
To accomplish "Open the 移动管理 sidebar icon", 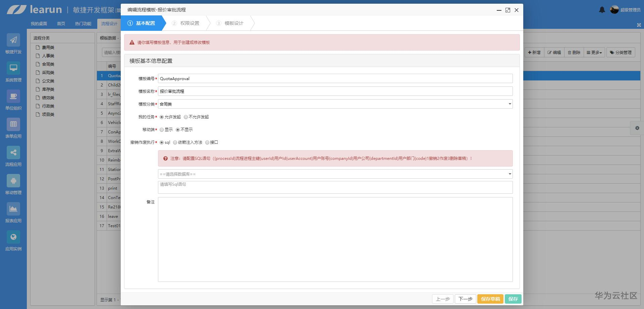I will (x=13, y=181).
